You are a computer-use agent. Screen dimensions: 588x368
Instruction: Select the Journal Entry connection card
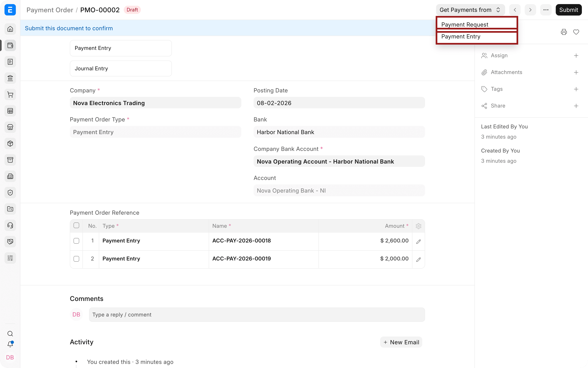[x=121, y=68]
